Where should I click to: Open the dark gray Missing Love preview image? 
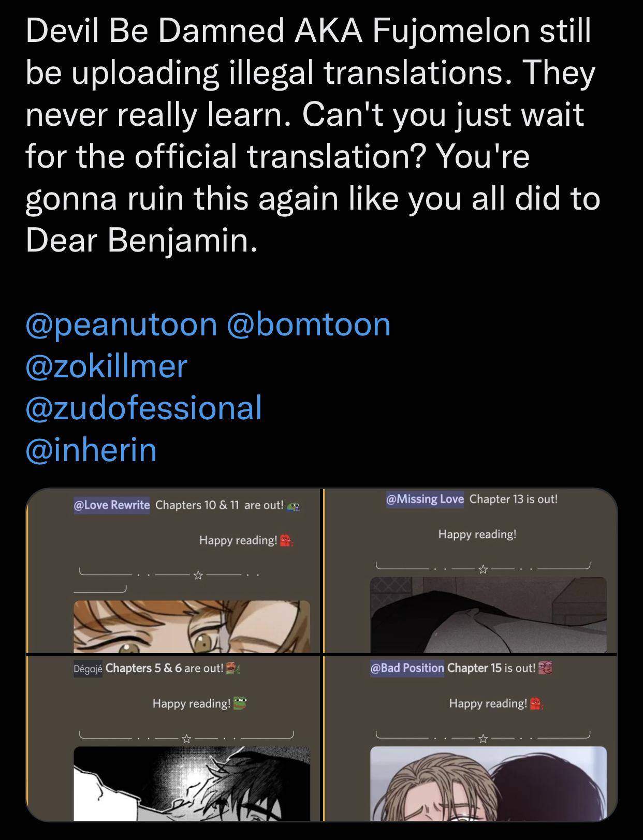coord(488,615)
